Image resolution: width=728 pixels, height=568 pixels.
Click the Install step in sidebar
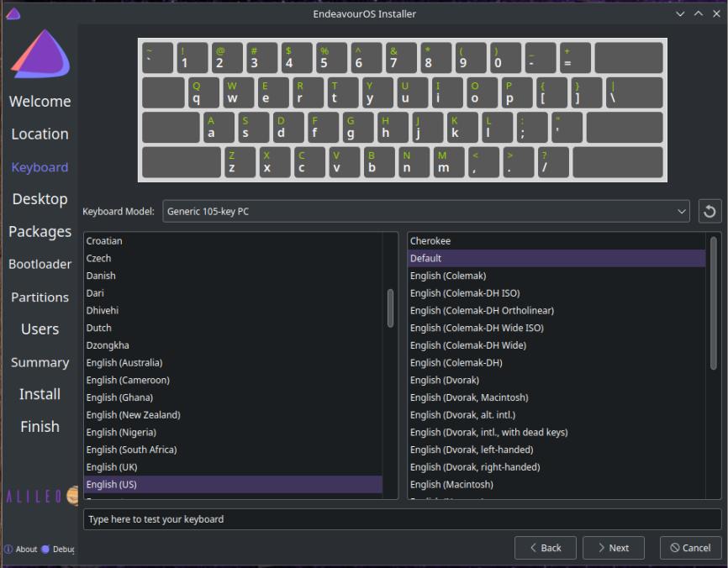[40, 394]
